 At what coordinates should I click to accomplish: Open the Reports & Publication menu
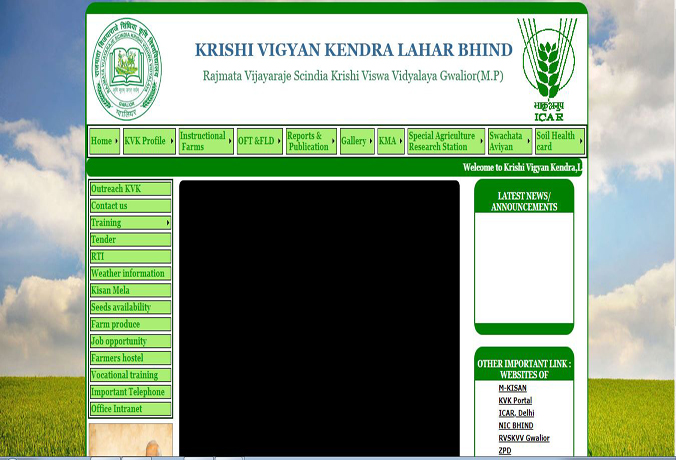coord(311,141)
